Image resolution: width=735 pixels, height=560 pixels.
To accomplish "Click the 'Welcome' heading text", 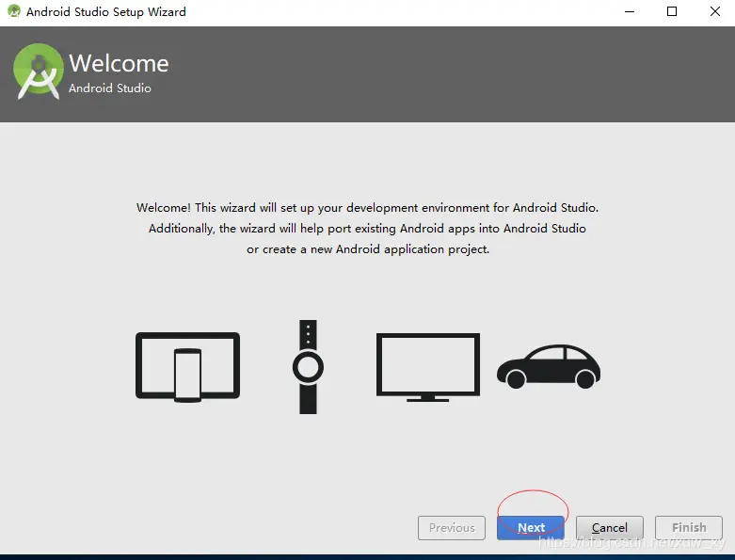I will pos(119,63).
